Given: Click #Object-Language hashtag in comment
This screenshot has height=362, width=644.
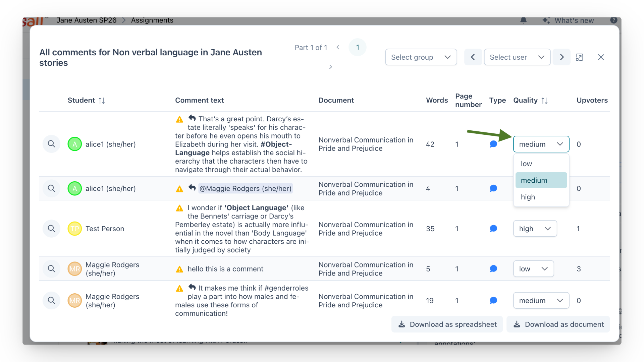Looking at the screenshot, I should click(233, 148).
